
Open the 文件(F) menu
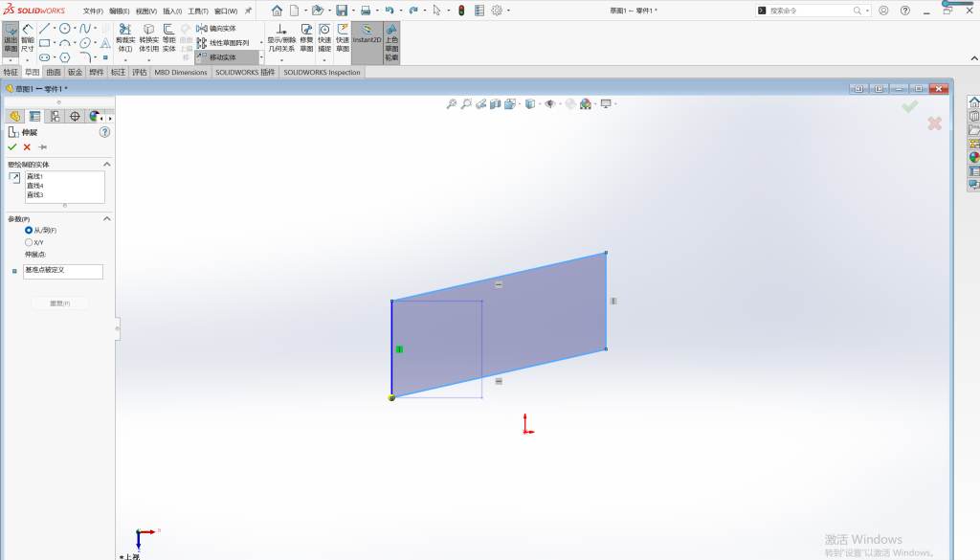click(x=93, y=11)
